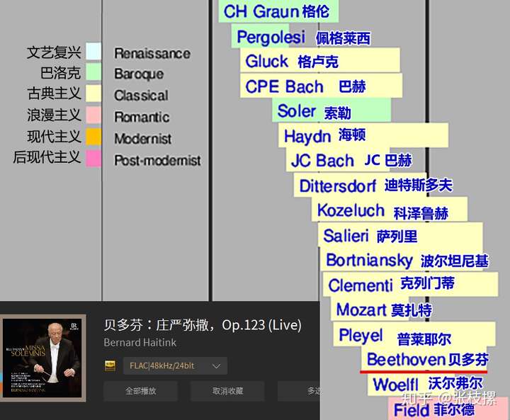
Task: Click the Baroque legend label
Action: (139, 74)
